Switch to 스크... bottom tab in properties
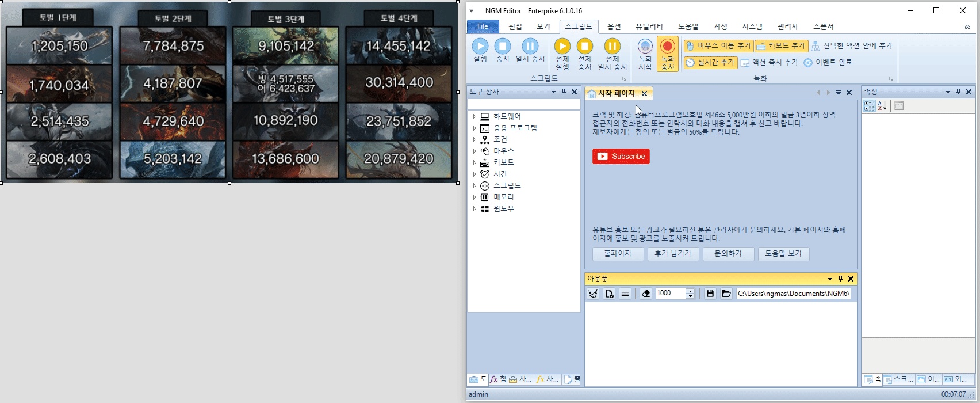 (898, 379)
